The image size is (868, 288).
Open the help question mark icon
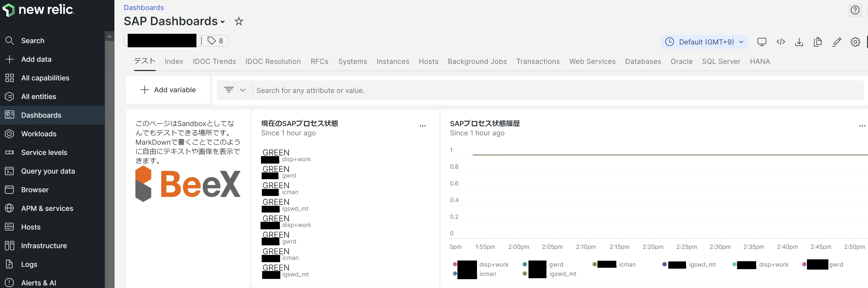pos(855,10)
